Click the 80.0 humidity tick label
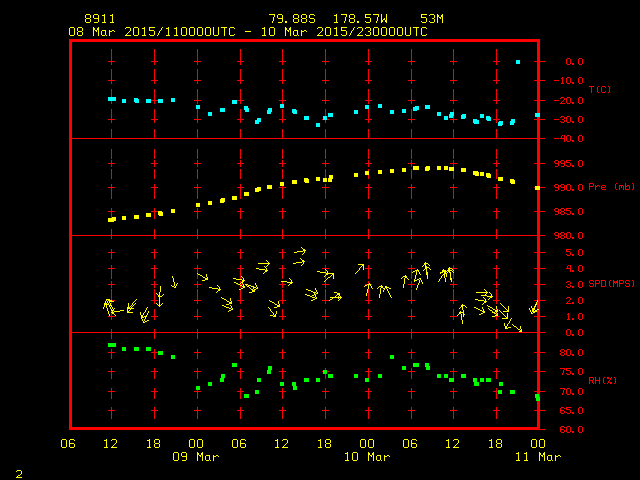This screenshot has width=640, height=480. pos(571,353)
